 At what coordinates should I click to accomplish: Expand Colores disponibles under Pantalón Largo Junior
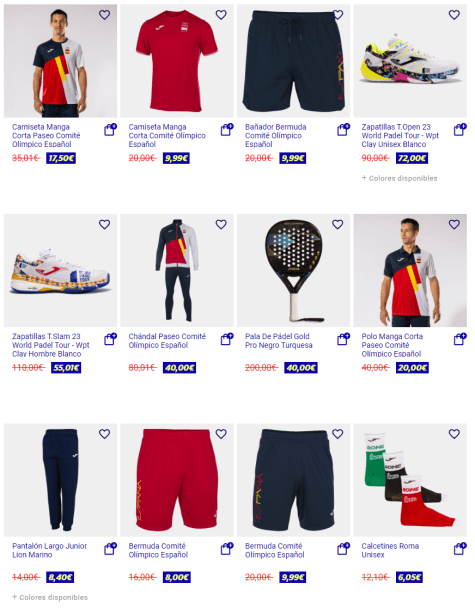[50, 597]
